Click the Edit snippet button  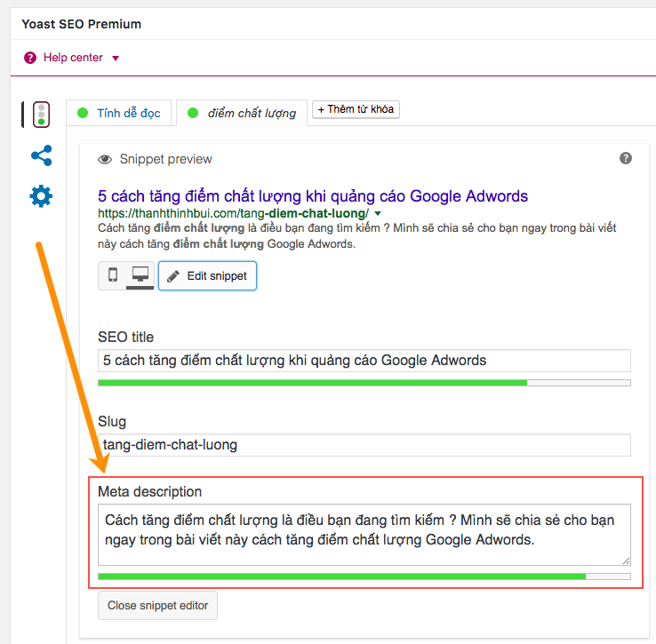tap(207, 276)
